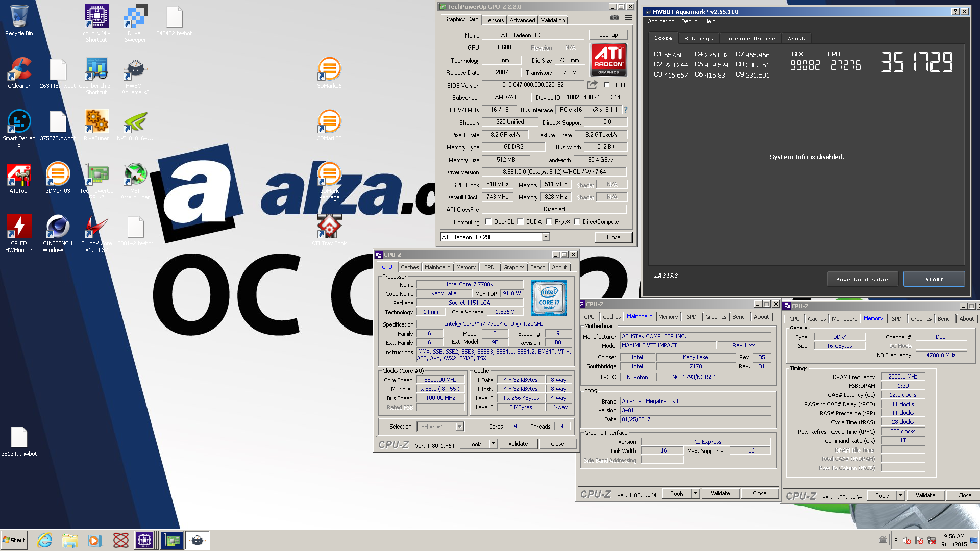The width and height of the screenshot is (980, 551).
Task: Show hidden system tray icons arrow
Action: tap(896, 540)
